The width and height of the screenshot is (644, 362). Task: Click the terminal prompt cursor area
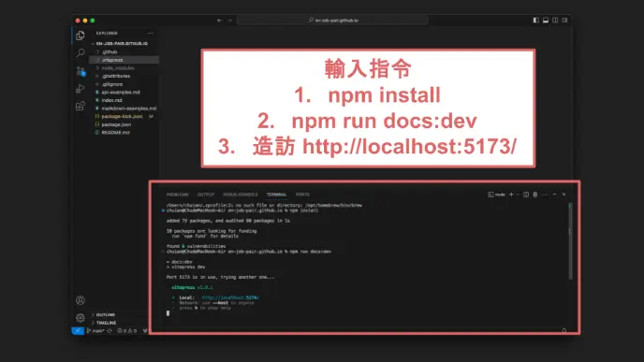pyautogui.click(x=168, y=313)
